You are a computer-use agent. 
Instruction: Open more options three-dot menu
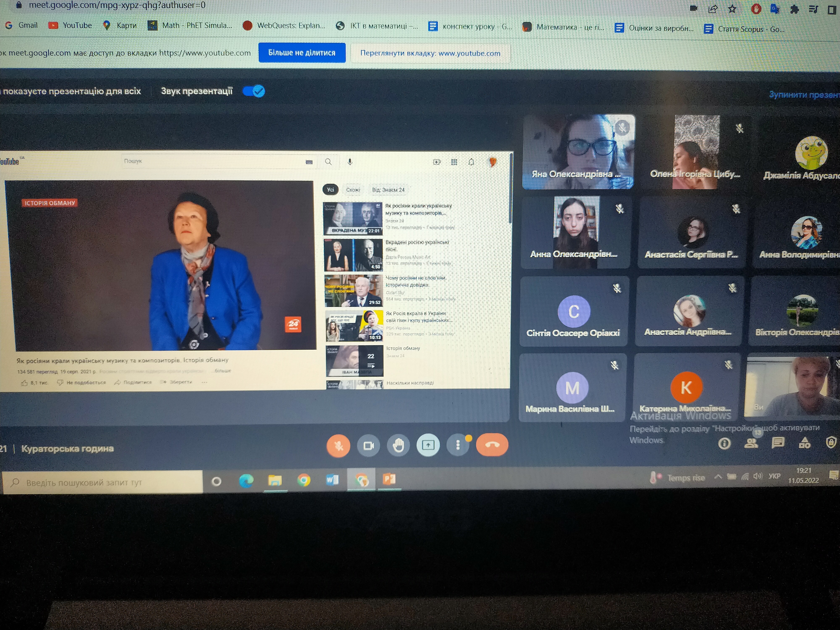[x=458, y=445]
